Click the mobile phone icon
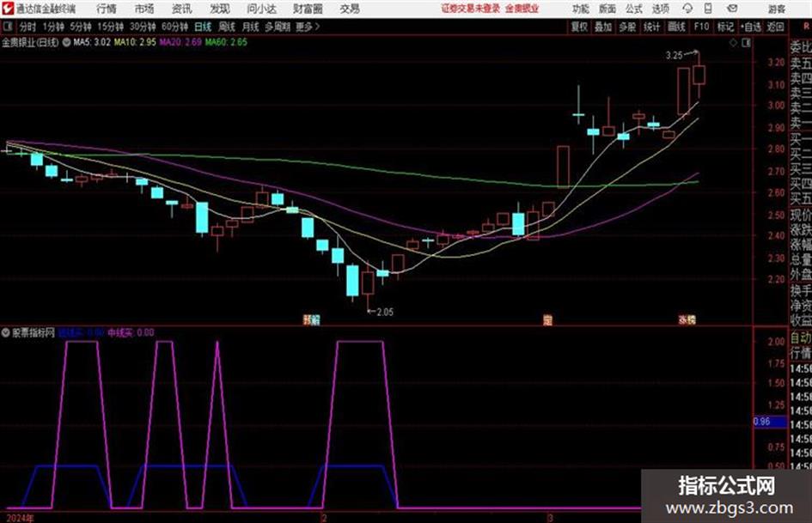 708,9
